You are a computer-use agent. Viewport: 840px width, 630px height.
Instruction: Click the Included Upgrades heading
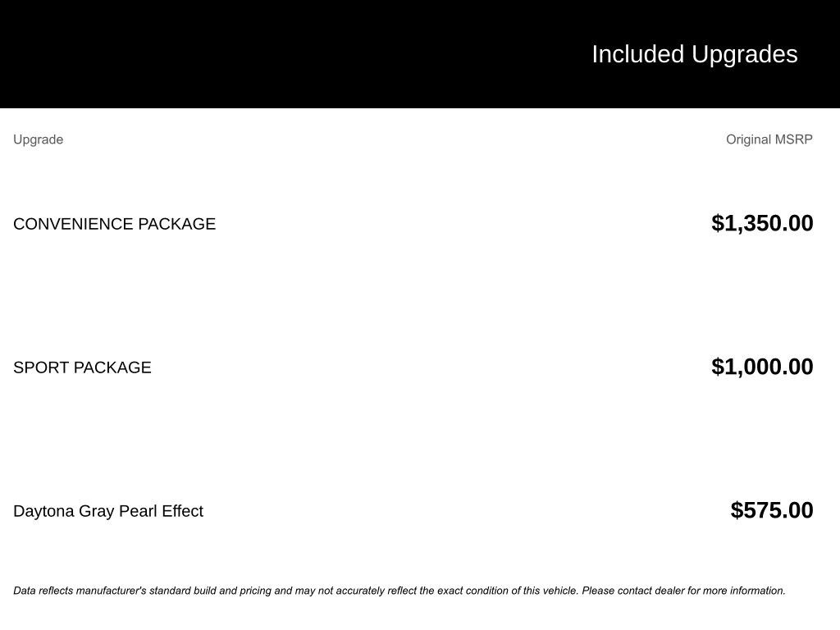(694, 54)
